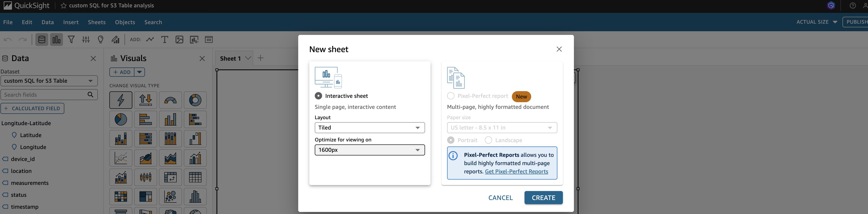Follow the Get Pixel-Perfect Reports link

[x=516, y=172]
